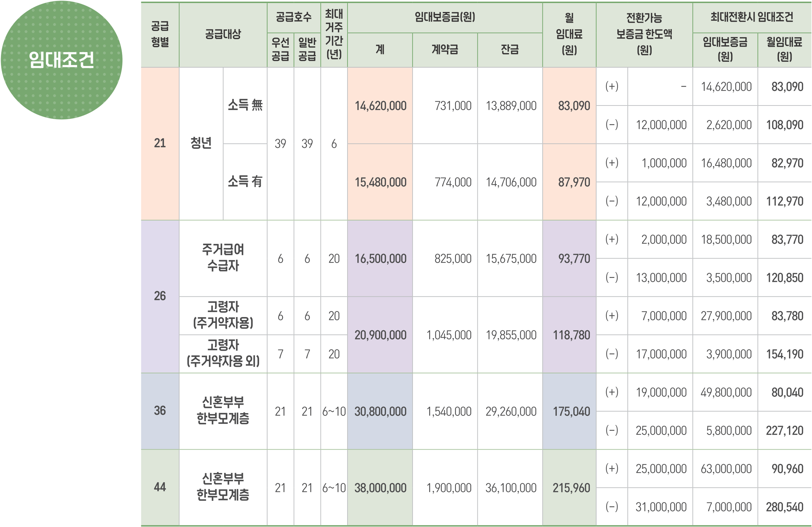Viewport: 812px width, 527px height.
Task: Click the 전환가능 보증금 한도액 header
Action: pyautogui.click(x=644, y=34)
